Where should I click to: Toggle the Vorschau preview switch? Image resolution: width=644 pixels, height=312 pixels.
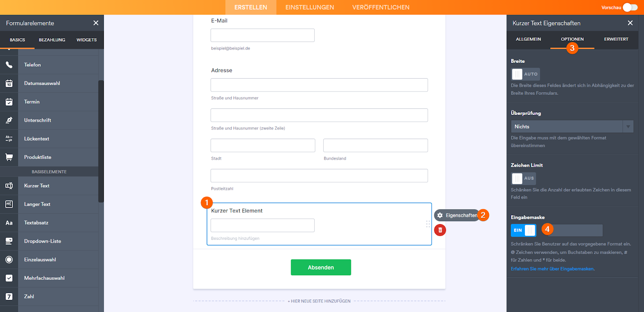click(630, 7)
